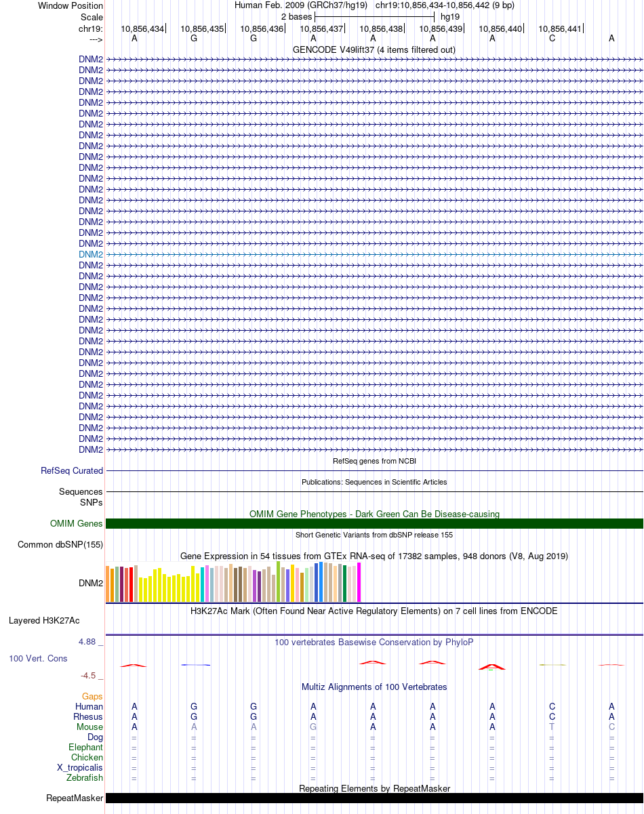Open the H3K27Ac Mark track title
This screenshot has height=814, width=644.
(x=374, y=611)
